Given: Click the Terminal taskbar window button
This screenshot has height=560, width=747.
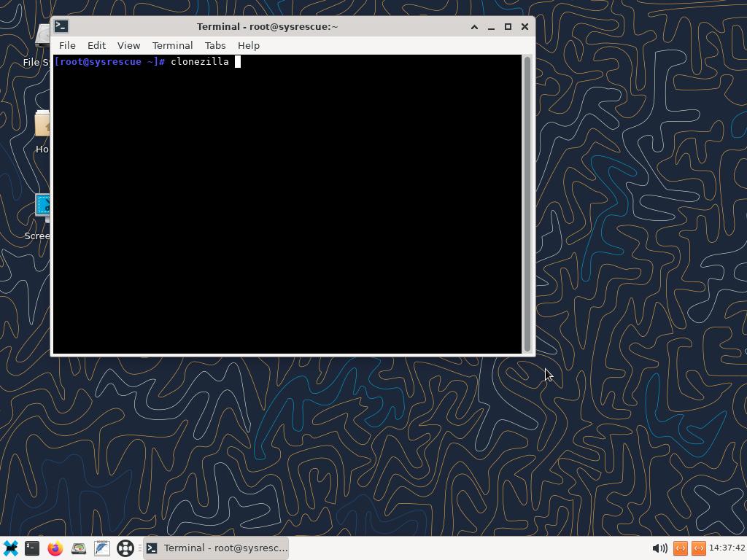Looking at the screenshot, I should point(217,548).
